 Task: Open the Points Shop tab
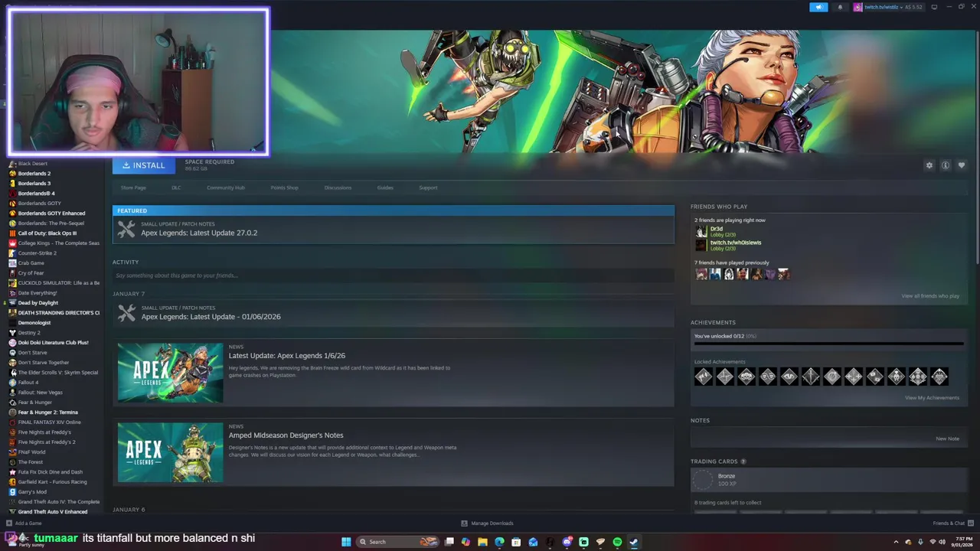pyautogui.click(x=284, y=187)
